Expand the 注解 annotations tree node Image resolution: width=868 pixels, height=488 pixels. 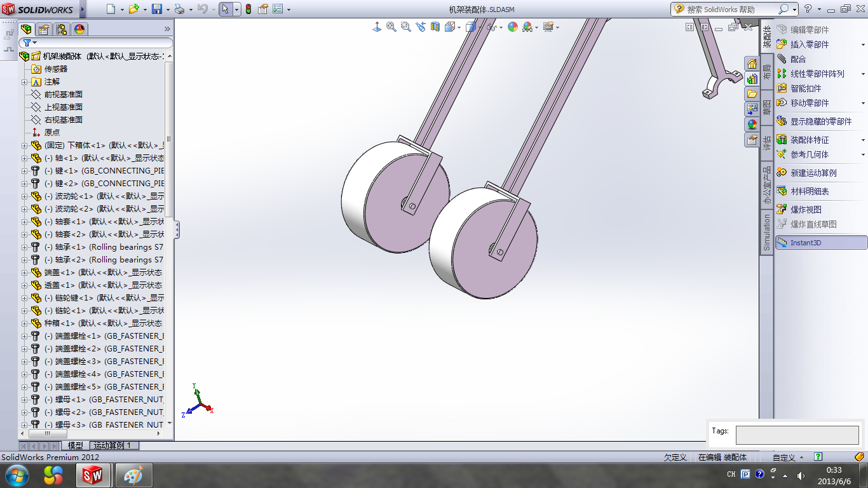point(25,82)
